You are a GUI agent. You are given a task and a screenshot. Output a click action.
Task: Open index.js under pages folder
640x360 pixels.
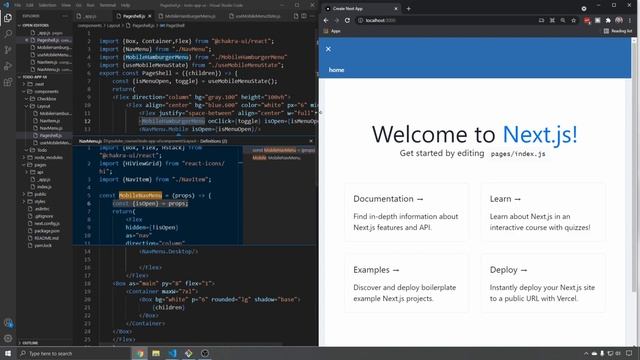(44, 187)
